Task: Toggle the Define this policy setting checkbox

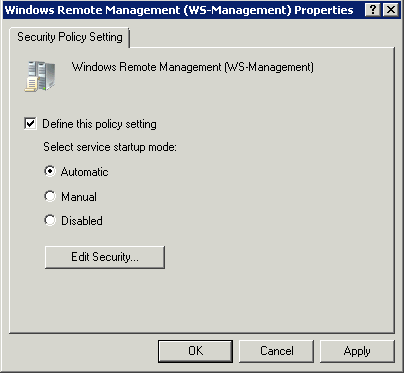Action: point(30,124)
